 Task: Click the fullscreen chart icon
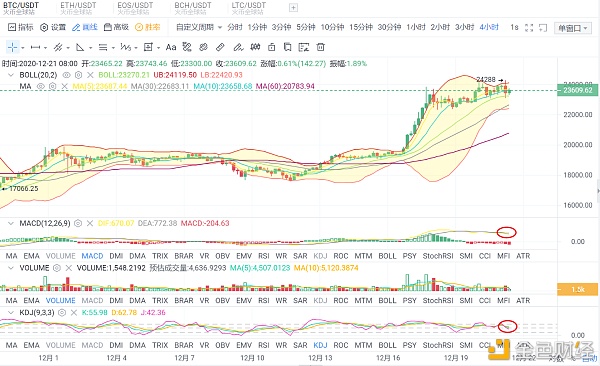[529, 28]
